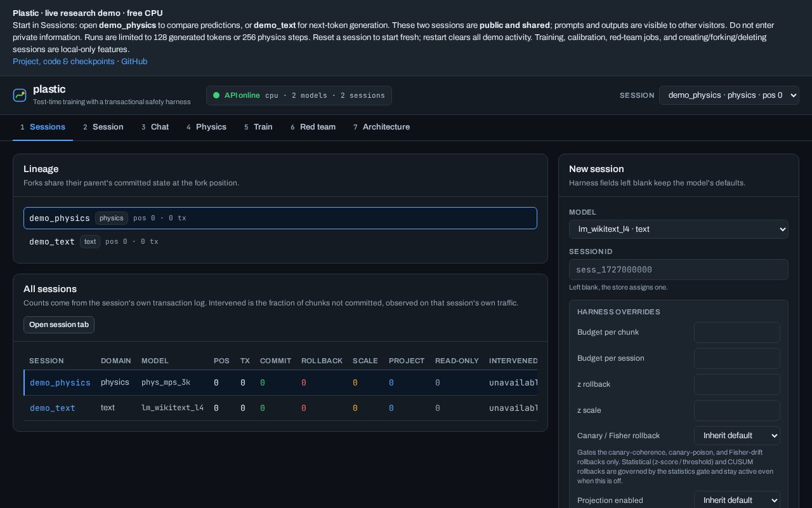Viewport: 812px width, 508px height.
Task: Click the HARNESS OVERRIDES label
Action: 619,312
